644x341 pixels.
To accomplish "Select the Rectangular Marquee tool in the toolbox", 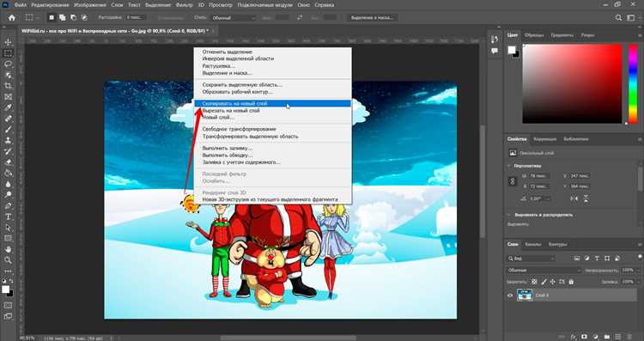I will tap(9, 53).
